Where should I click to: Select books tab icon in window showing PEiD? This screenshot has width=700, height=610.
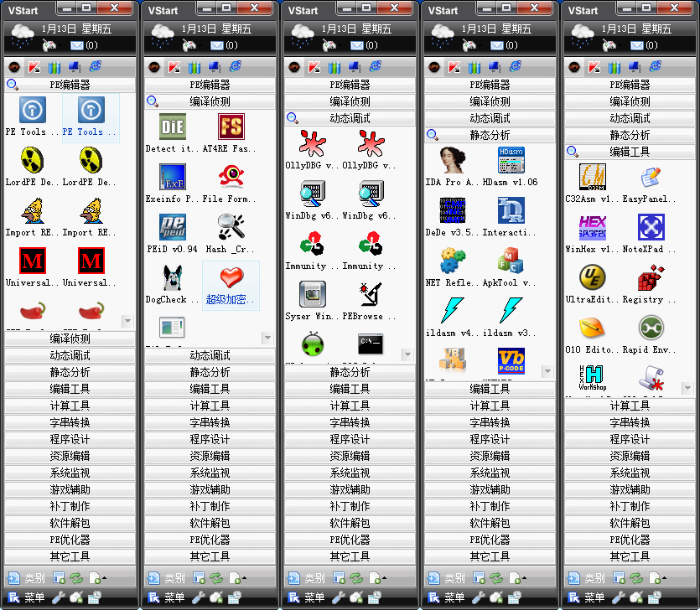coord(194,67)
